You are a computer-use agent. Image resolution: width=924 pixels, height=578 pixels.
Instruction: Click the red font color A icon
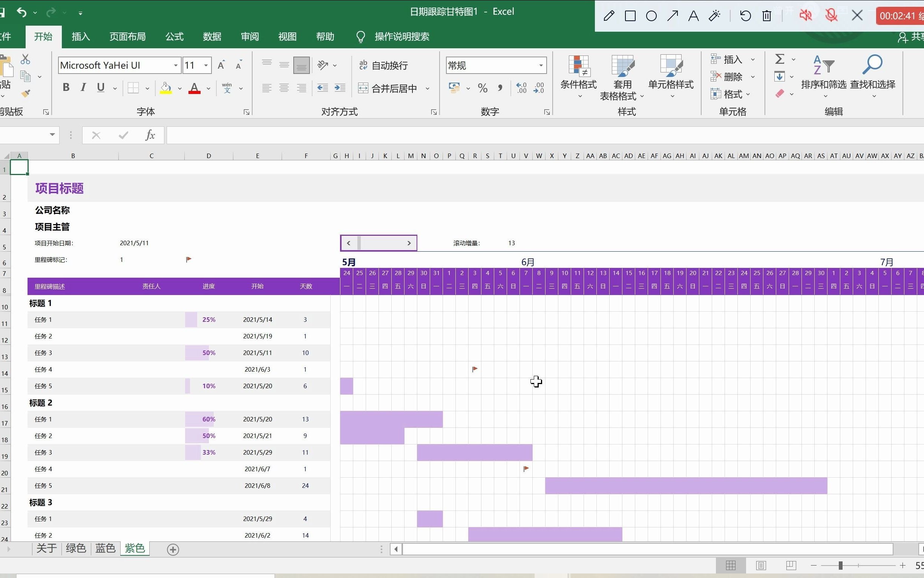coord(195,88)
